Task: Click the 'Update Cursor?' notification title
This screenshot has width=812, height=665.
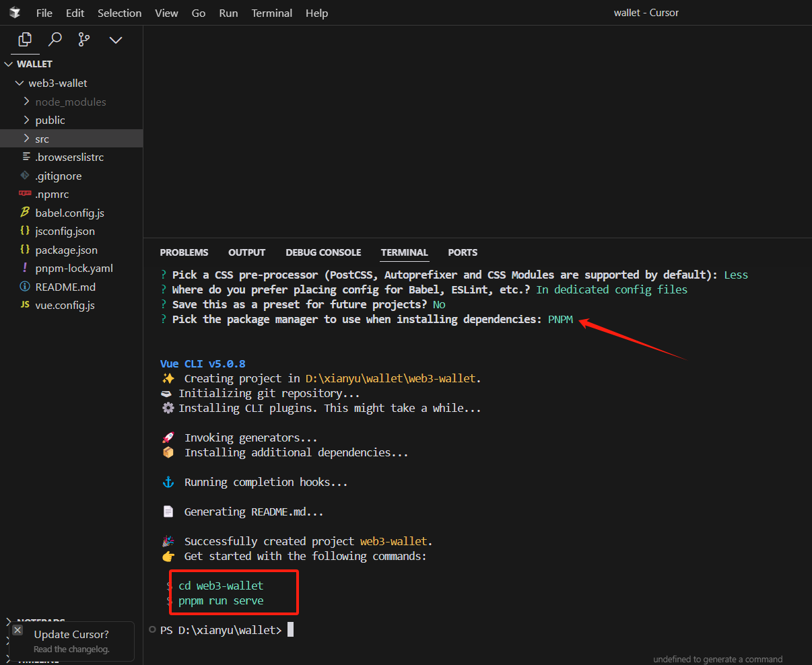Action: (71, 635)
